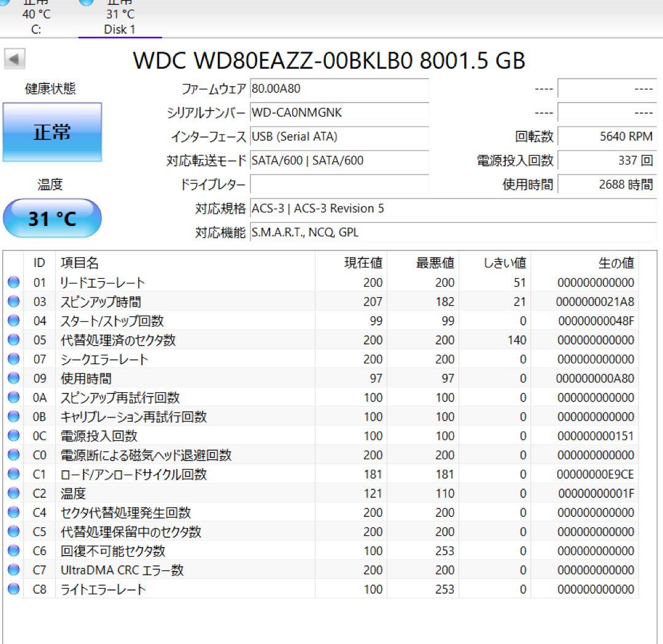This screenshot has height=644, width=663.
Task: Click raw value 000000000A80
Action: coord(595,378)
